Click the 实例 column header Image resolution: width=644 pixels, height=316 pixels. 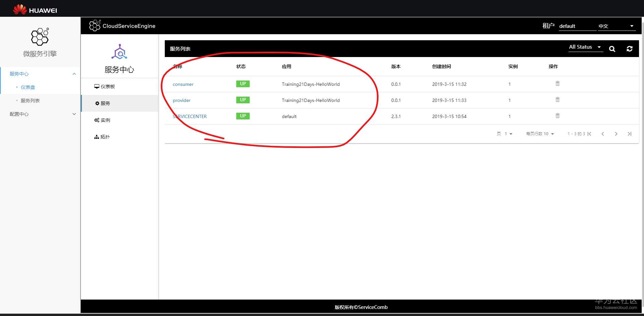(x=513, y=66)
